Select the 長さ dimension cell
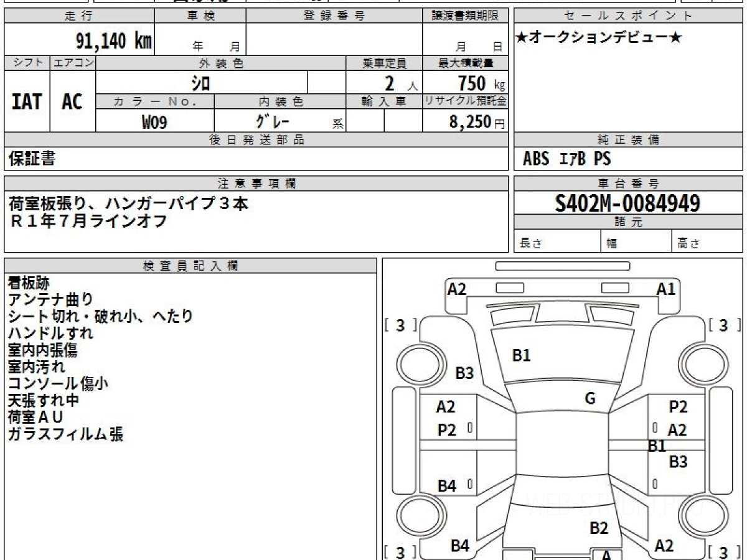 pos(557,241)
